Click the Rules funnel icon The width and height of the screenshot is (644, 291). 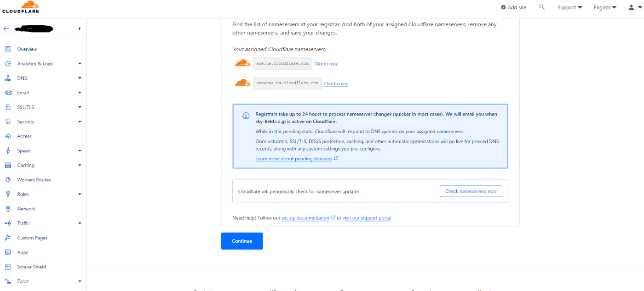coord(8,194)
